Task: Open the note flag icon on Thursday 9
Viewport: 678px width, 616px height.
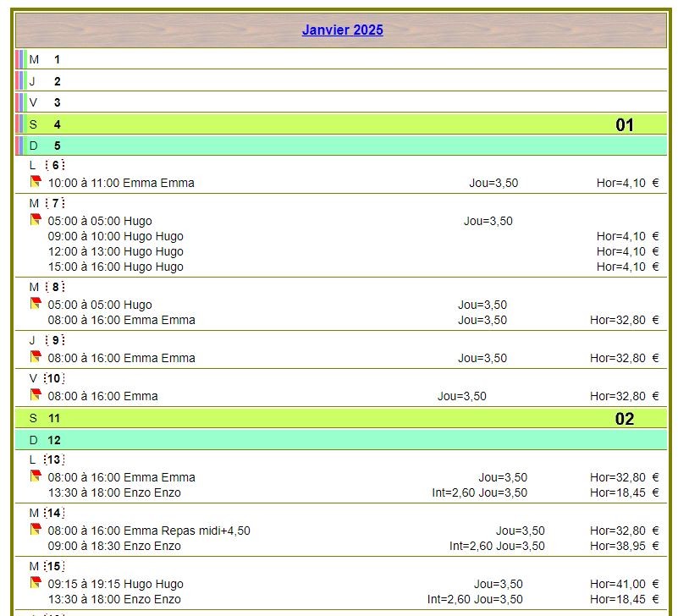Action: click(35, 357)
